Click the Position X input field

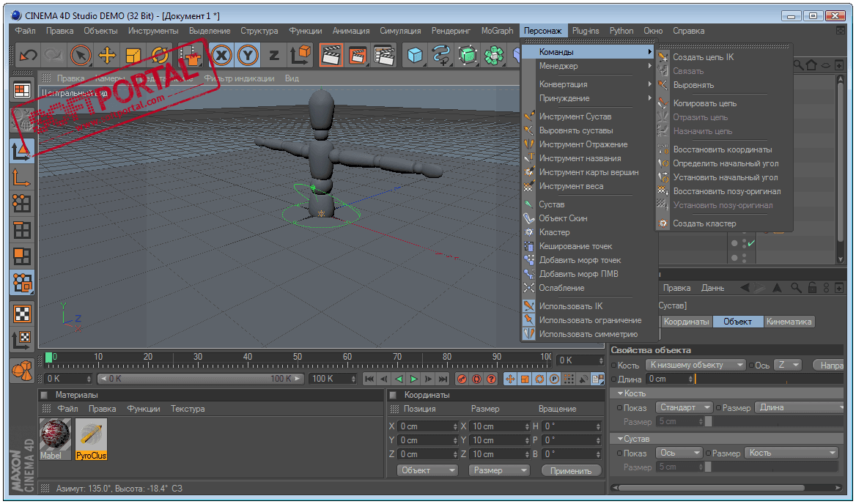427,426
